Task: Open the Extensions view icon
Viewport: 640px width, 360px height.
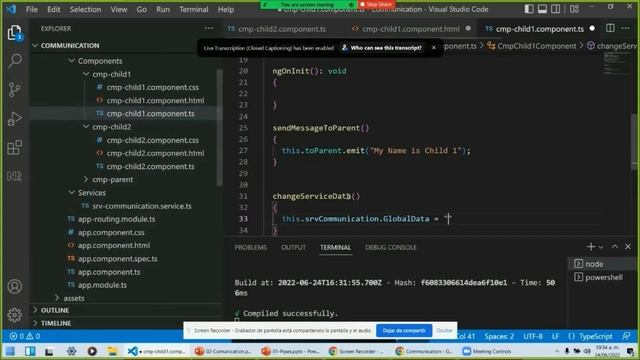Action: 15,147
